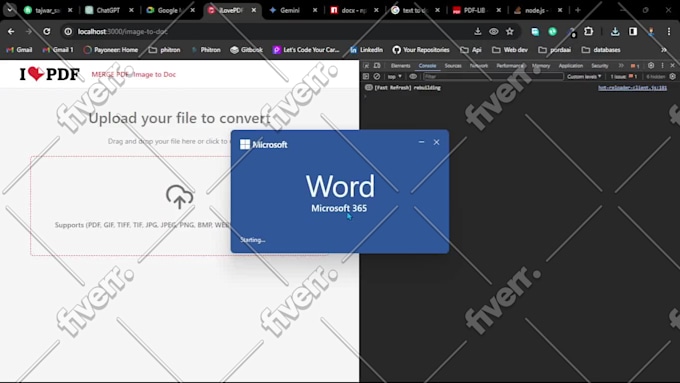Open the LinkedIn bookmark

click(x=366, y=50)
